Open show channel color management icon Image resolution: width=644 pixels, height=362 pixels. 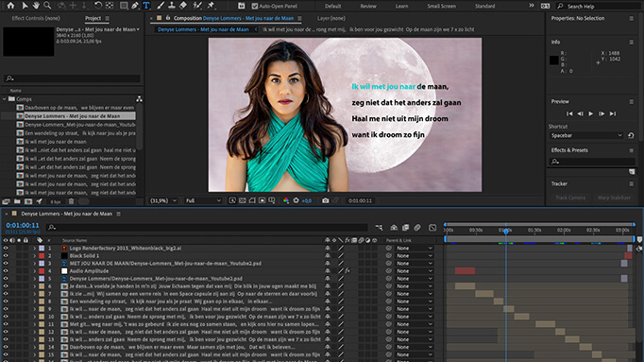point(286,200)
